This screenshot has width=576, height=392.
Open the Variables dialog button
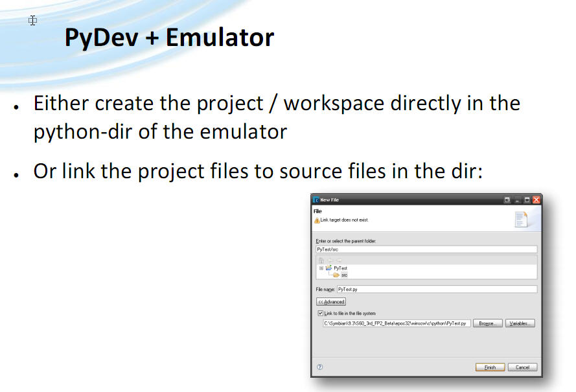(x=520, y=323)
